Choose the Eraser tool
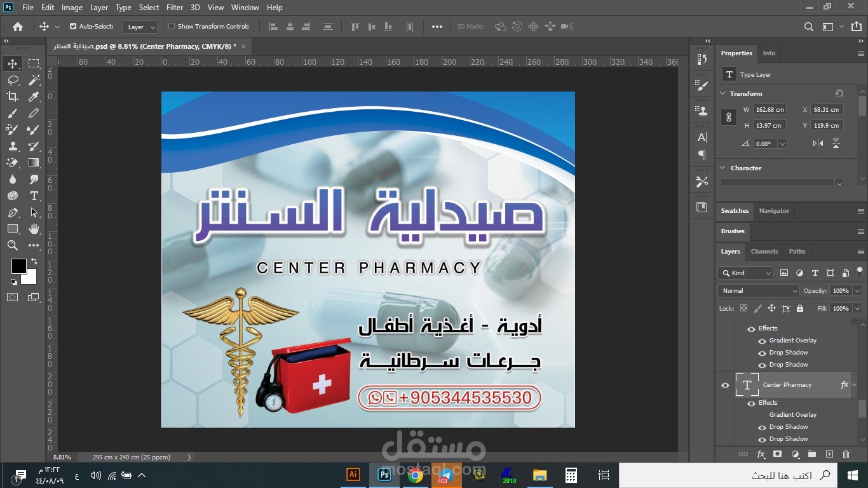Viewport: 868px width, 488px height. point(12,163)
